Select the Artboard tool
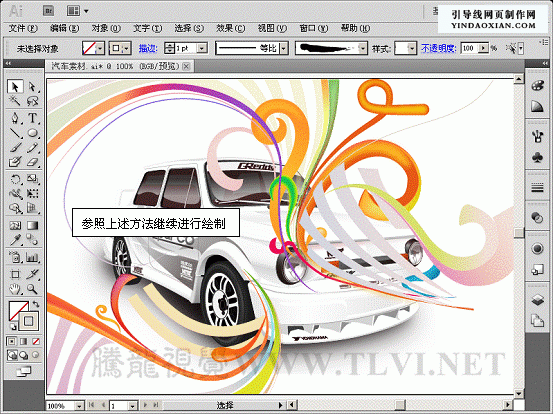Image resolution: width=553 pixels, height=414 pixels. click(x=15, y=274)
